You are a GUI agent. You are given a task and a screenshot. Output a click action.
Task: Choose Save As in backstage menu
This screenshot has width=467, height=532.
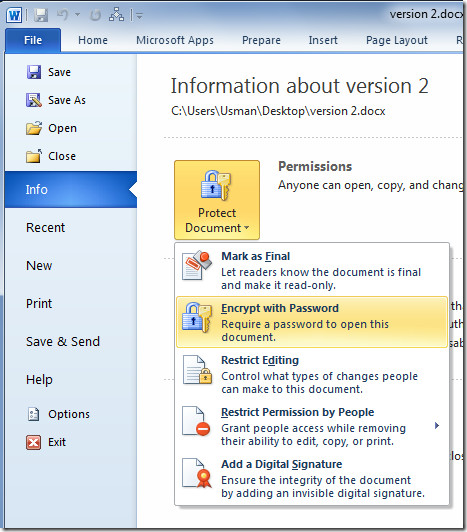point(67,100)
